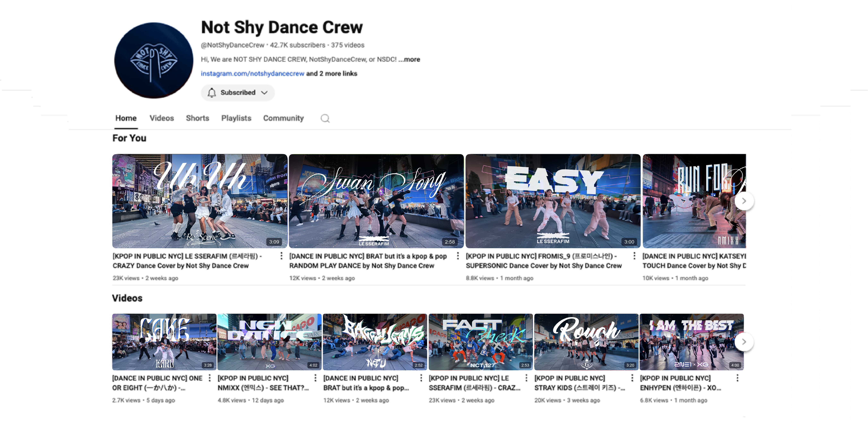Open options menu for ENHYPEN XO video
The image size is (868, 423).
737,378
